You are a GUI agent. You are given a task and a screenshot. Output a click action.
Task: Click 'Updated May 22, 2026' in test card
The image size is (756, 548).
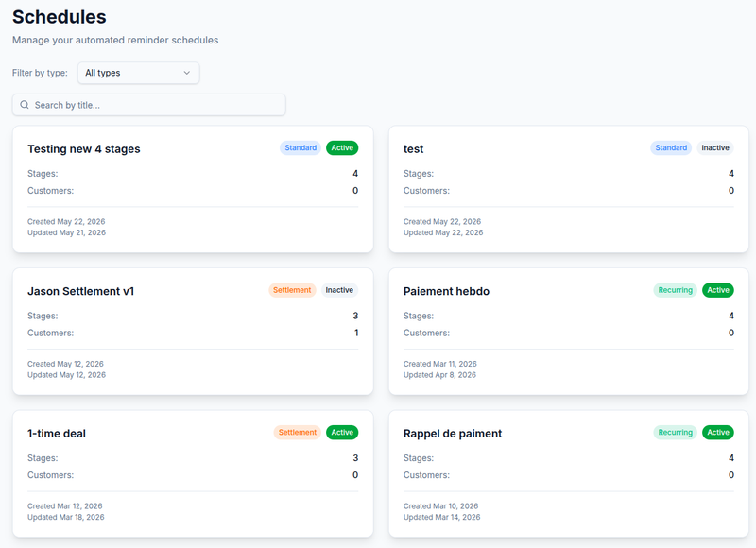(x=443, y=232)
